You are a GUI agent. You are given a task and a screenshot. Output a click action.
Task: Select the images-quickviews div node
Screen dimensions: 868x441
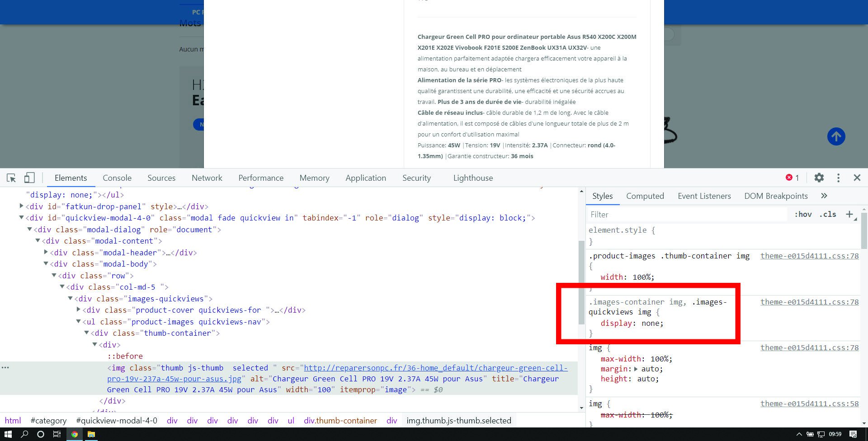pos(143,299)
